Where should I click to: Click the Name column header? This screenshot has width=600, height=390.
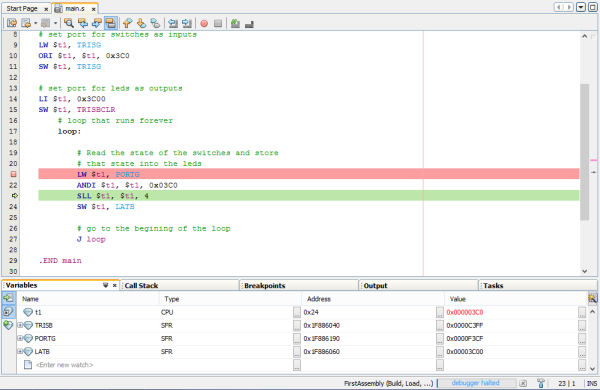coord(89,299)
